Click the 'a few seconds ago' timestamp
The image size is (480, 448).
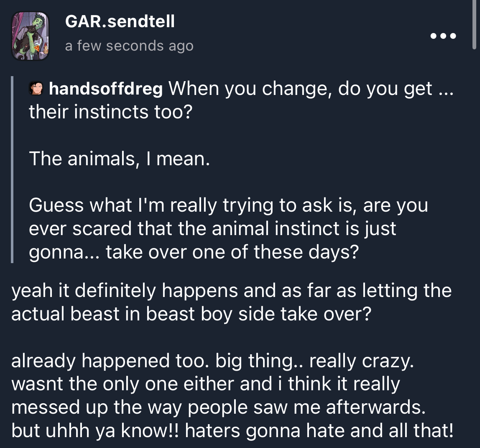click(129, 46)
